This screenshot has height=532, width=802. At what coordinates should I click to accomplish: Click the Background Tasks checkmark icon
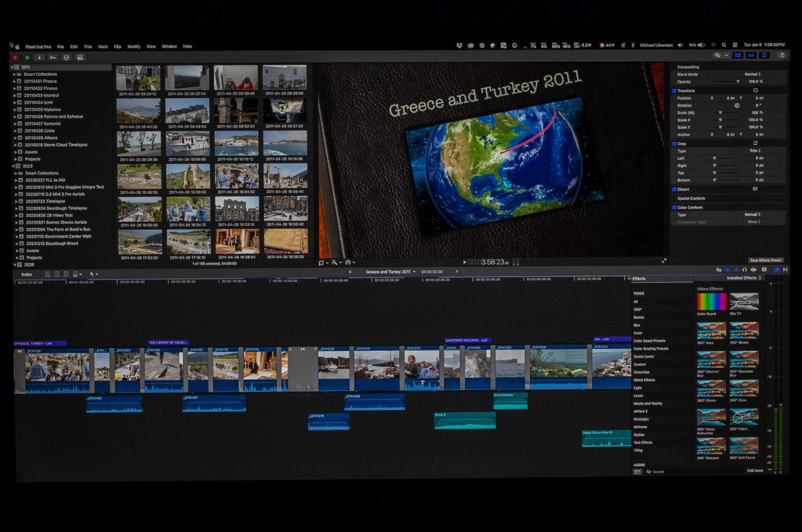[x=65, y=57]
